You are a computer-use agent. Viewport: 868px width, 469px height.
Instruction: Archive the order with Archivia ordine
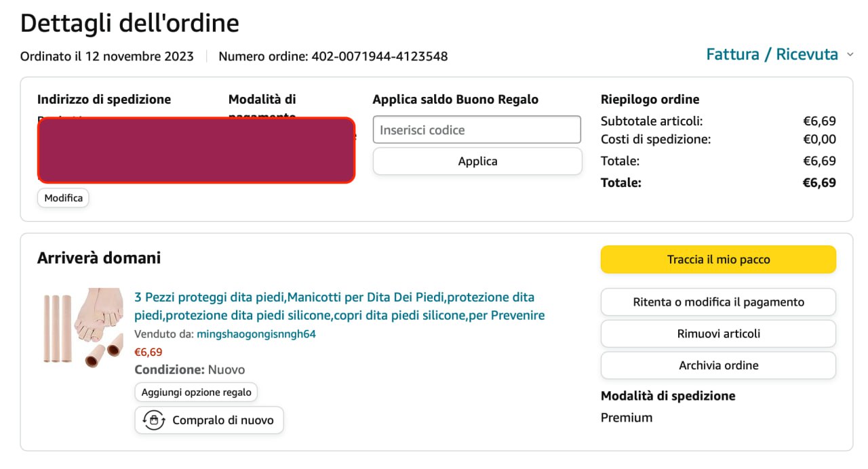pyautogui.click(x=718, y=365)
